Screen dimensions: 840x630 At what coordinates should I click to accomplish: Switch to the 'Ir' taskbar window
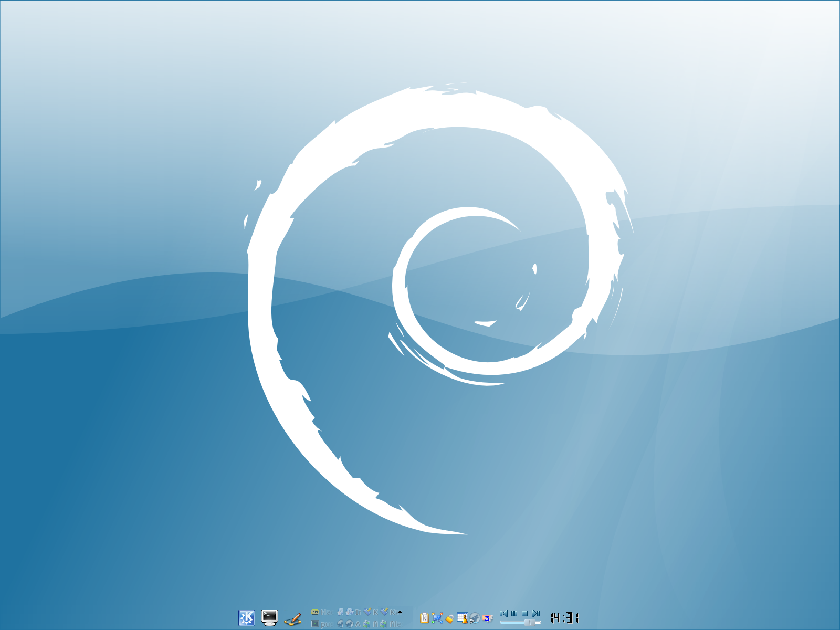click(354, 612)
